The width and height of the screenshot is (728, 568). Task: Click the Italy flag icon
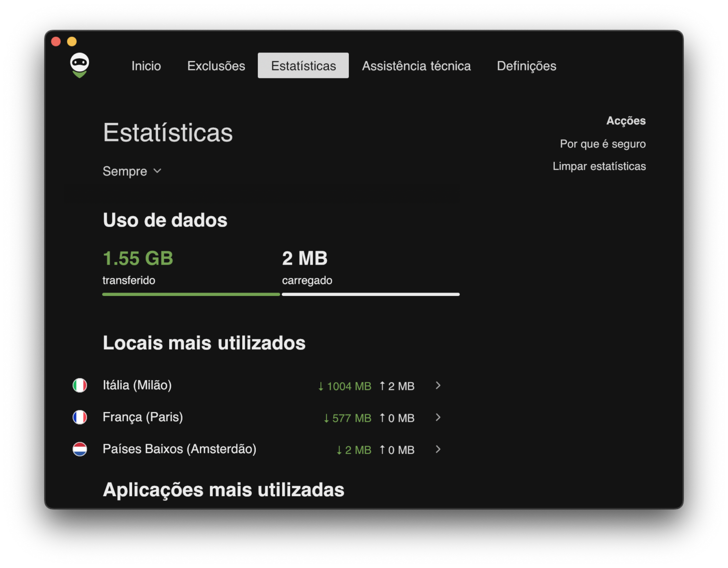(80, 386)
